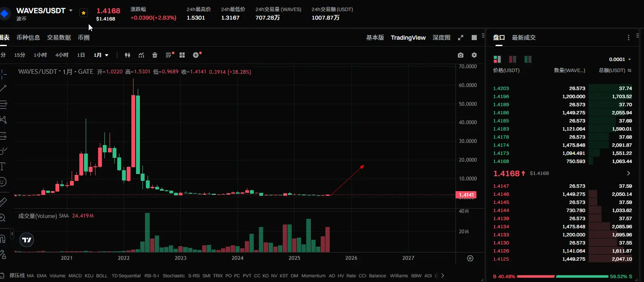Open the 币种信息 tab

click(28, 38)
